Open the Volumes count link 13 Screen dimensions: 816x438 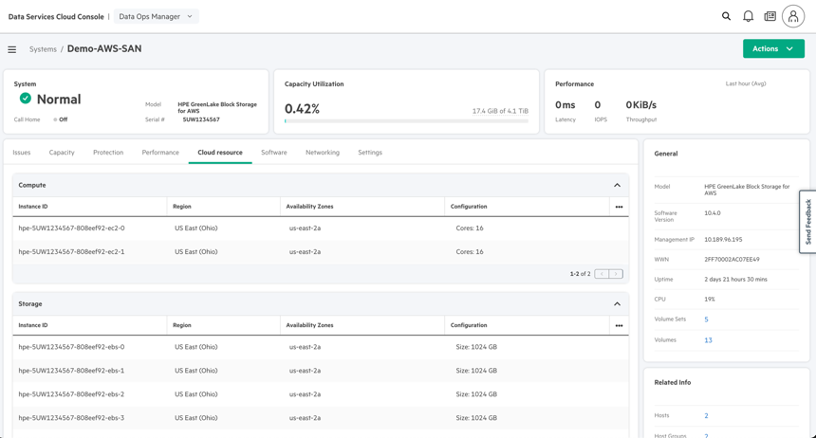tap(708, 340)
